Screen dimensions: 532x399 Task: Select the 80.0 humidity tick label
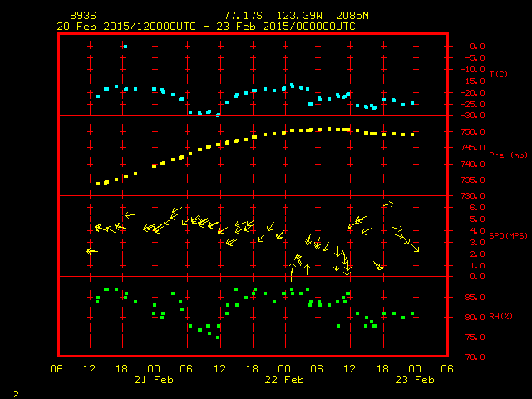[x=475, y=318]
